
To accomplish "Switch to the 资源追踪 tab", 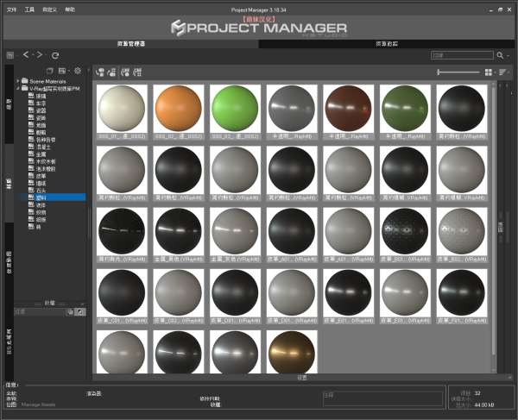I will [x=387, y=43].
